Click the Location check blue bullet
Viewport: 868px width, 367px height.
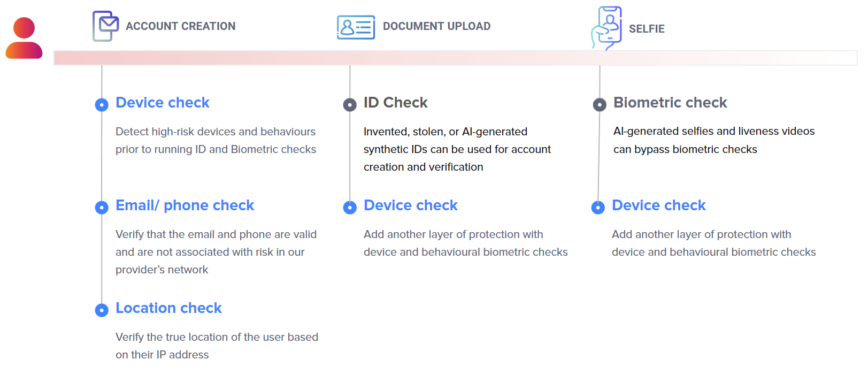click(102, 310)
